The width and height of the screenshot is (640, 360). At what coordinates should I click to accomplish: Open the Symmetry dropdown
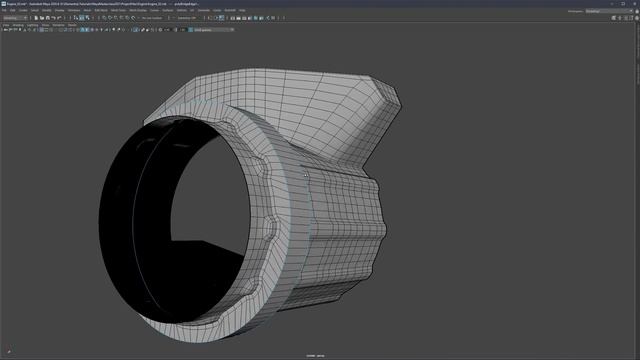(187, 18)
